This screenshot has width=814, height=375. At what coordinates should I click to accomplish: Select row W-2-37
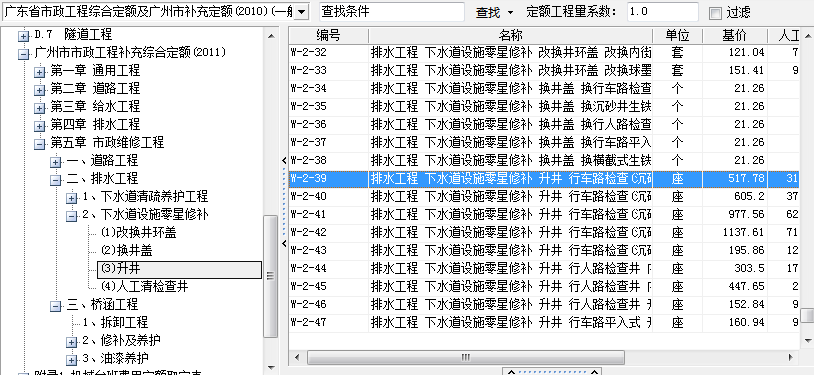(x=544, y=142)
